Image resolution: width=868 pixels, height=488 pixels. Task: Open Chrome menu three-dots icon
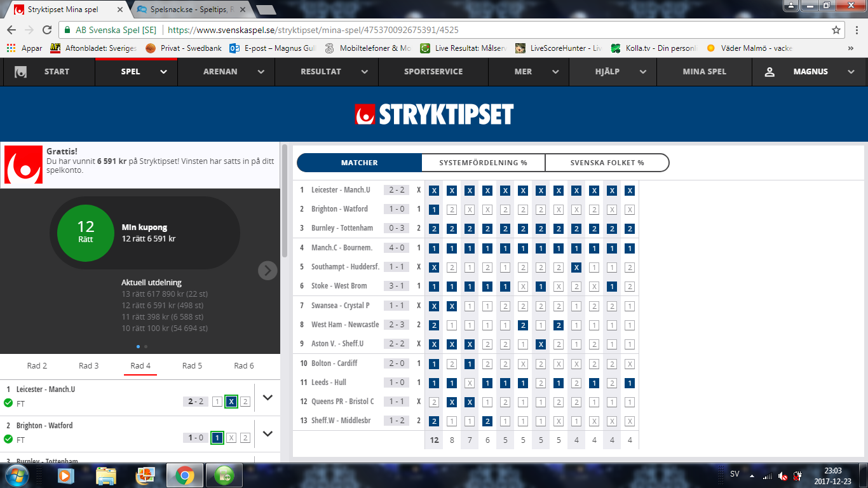click(856, 30)
